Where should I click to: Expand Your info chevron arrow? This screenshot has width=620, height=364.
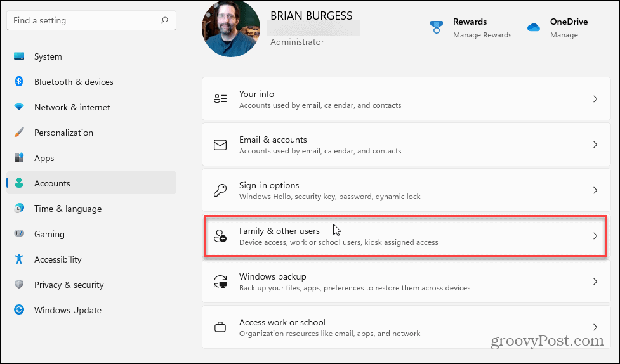[595, 99]
